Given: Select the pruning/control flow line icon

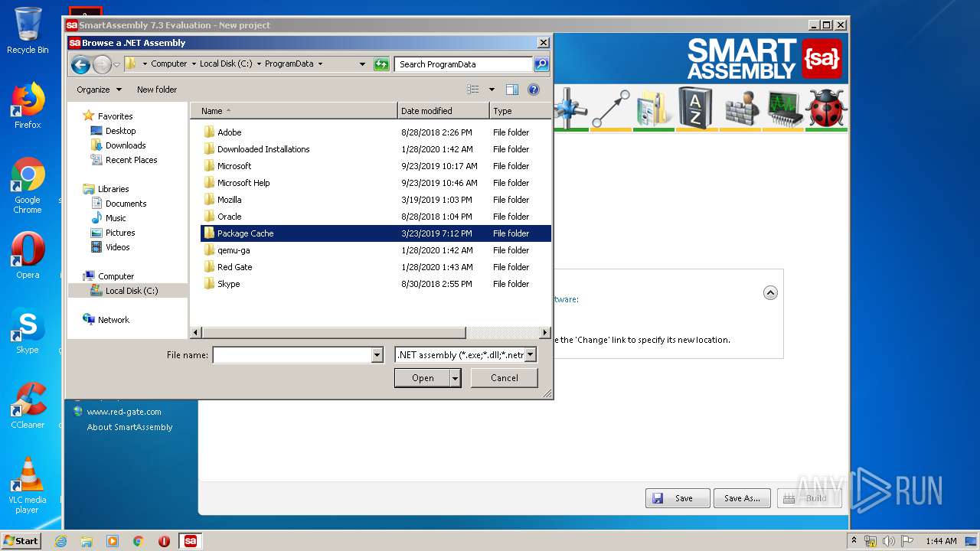Looking at the screenshot, I should pyautogui.click(x=611, y=107).
